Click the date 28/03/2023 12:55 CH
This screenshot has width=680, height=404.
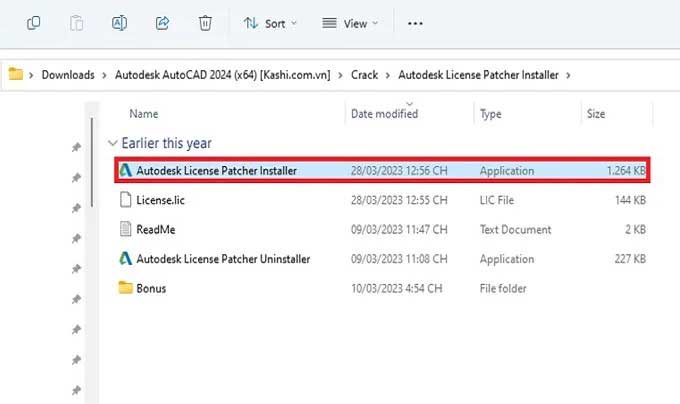(x=399, y=200)
